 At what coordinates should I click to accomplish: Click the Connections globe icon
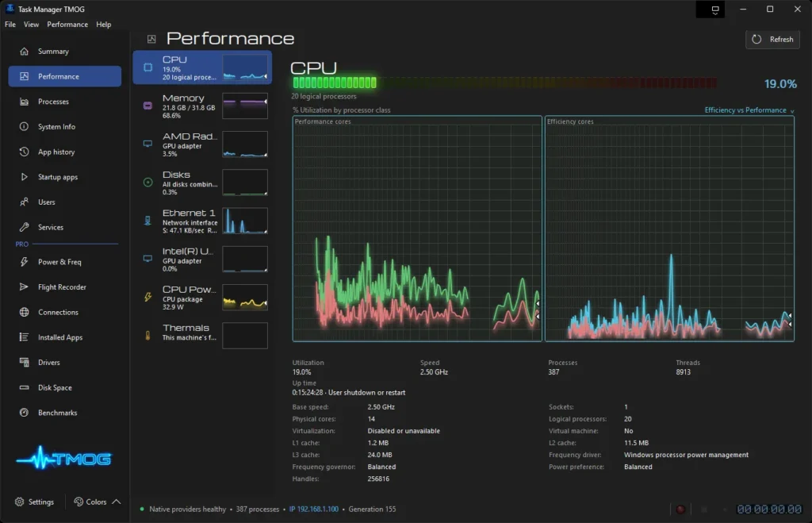tap(24, 312)
